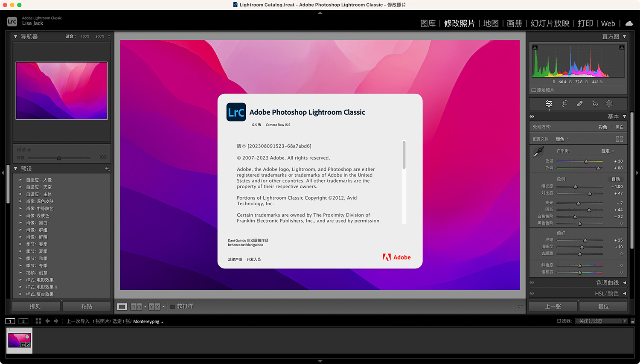This screenshot has height=364, width=640.
Task: Click the Adobe logo in About dialog
Action: 397,257
